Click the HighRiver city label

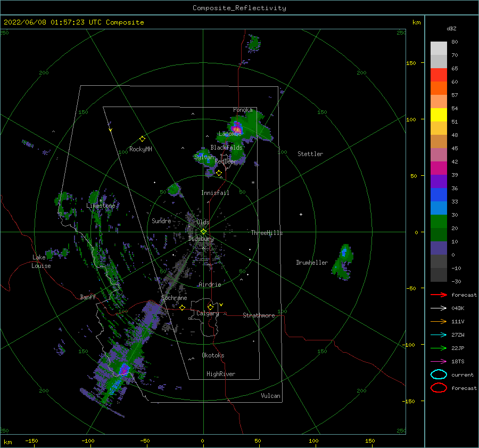(221, 374)
